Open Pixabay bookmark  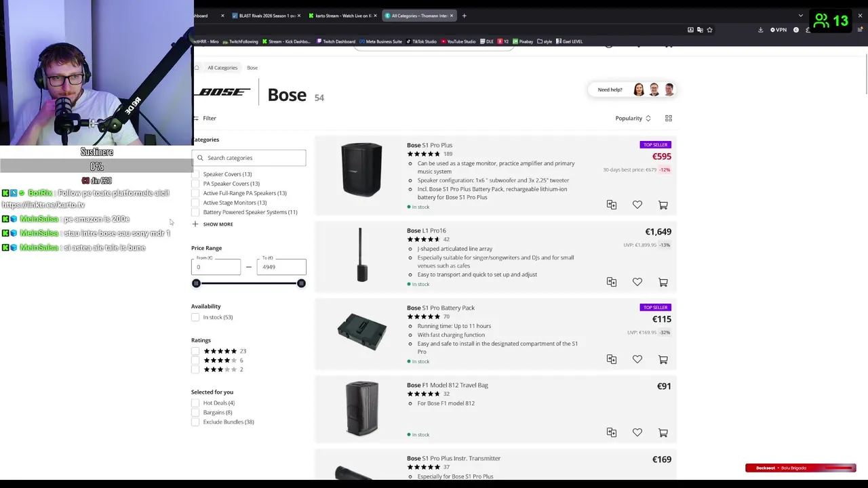523,41
